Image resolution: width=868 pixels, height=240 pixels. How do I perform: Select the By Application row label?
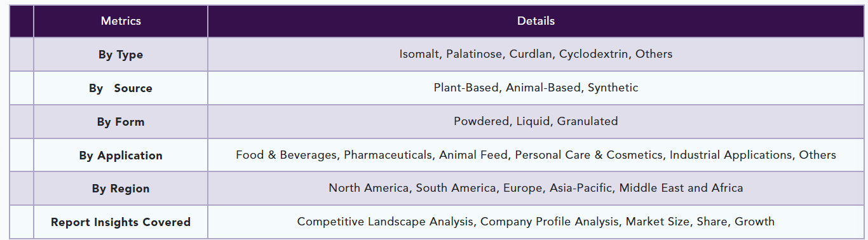(x=121, y=156)
